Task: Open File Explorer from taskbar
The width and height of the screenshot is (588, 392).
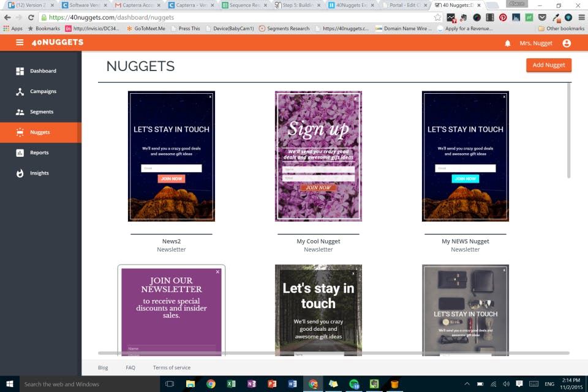Action: tap(190, 384)
